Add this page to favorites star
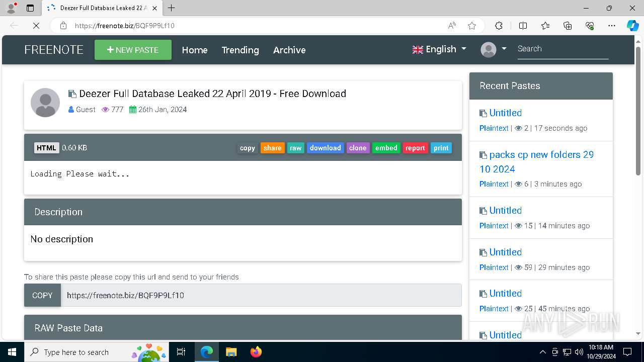 472,26
